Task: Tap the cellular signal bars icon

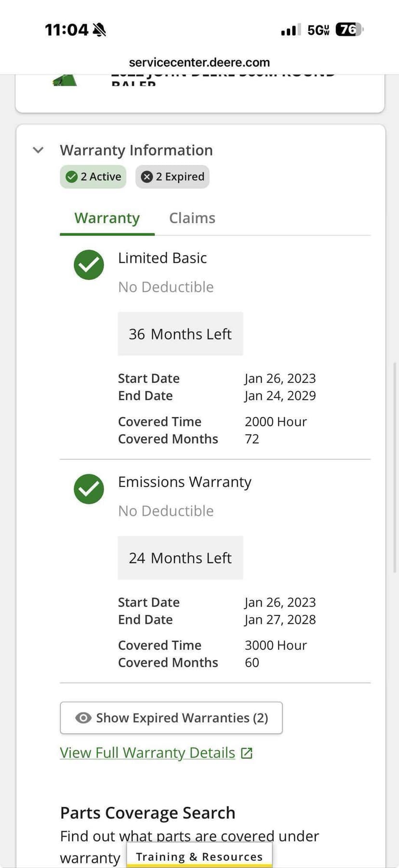Action: click(291, 30)
